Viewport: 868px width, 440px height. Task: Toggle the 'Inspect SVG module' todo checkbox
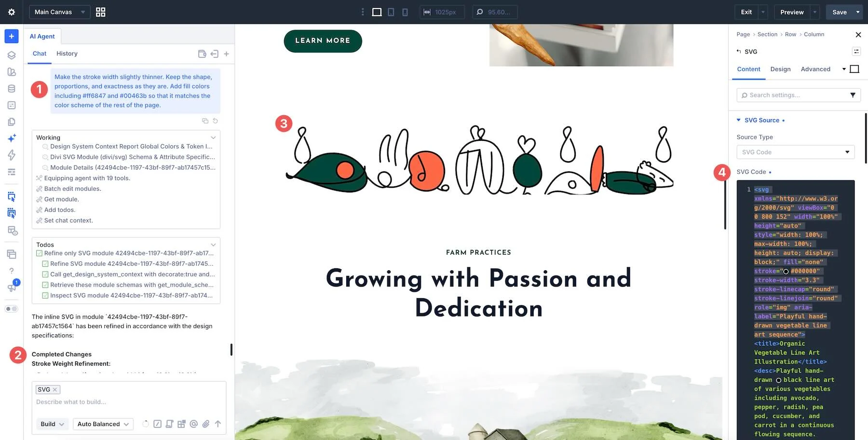point(45,296)
